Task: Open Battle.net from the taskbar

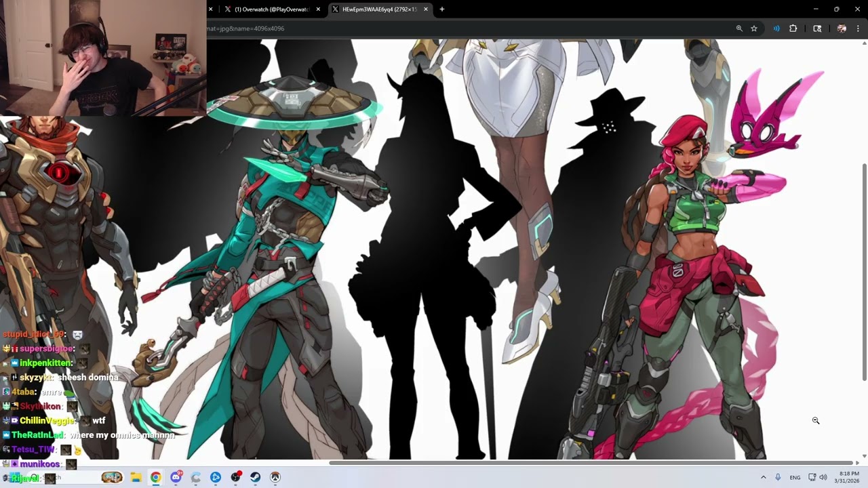Action: pyautogui.click(x=216, y=477)
